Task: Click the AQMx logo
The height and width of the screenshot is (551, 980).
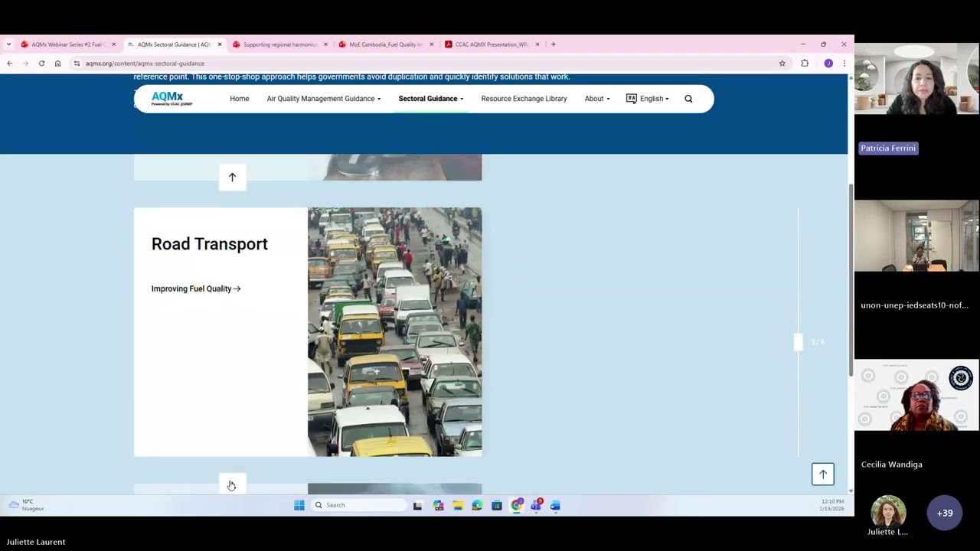Action: click(x=171, y=99)
